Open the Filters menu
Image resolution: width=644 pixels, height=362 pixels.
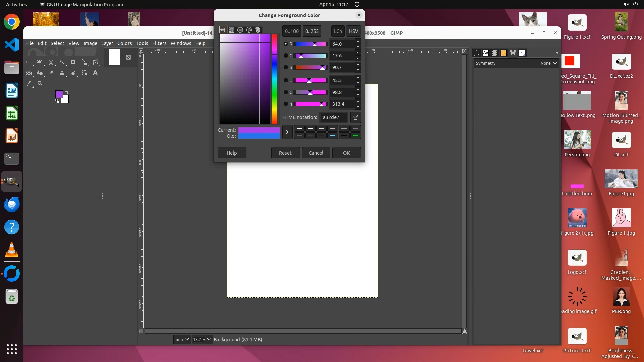tap(159, 43)
